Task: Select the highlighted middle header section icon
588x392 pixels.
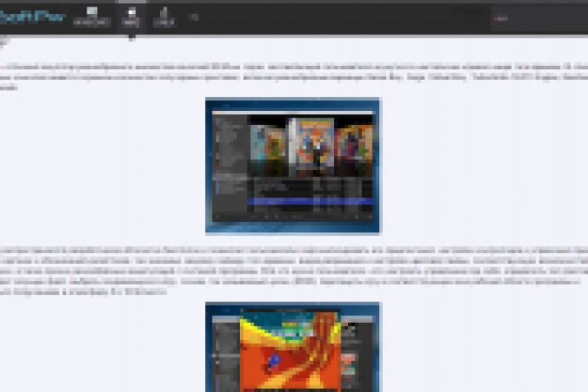Action: (x=131, y=18)
